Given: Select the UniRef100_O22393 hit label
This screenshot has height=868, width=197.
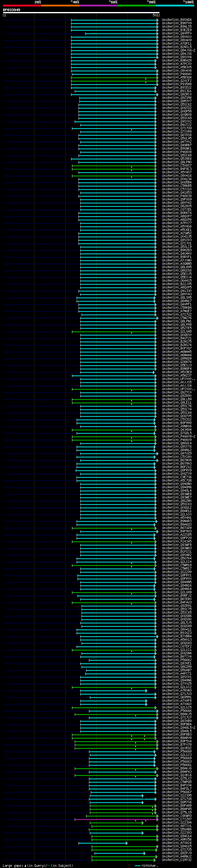Looking at the screenshot, I should click(176, 833).
